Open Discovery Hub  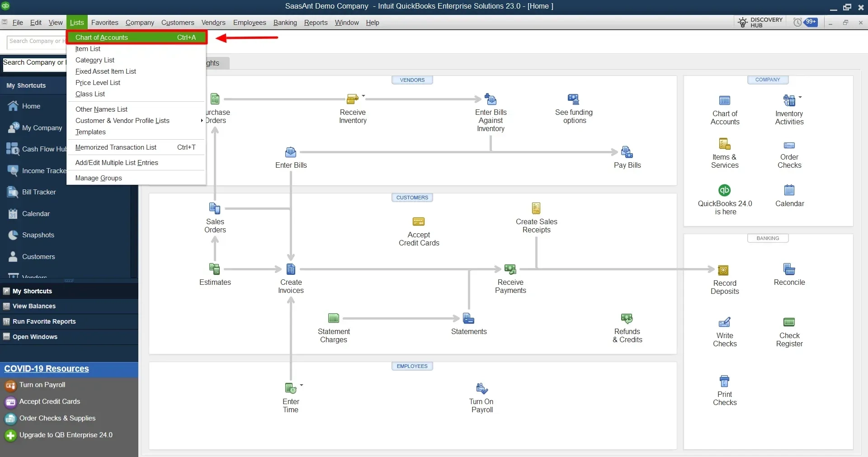click(760, 22)
